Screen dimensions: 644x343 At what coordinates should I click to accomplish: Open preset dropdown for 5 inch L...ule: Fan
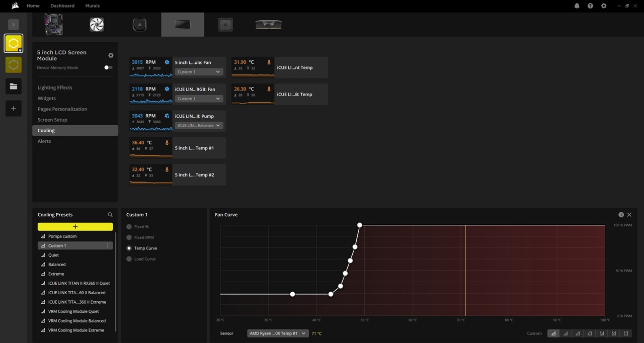click(x=199, y=72)
